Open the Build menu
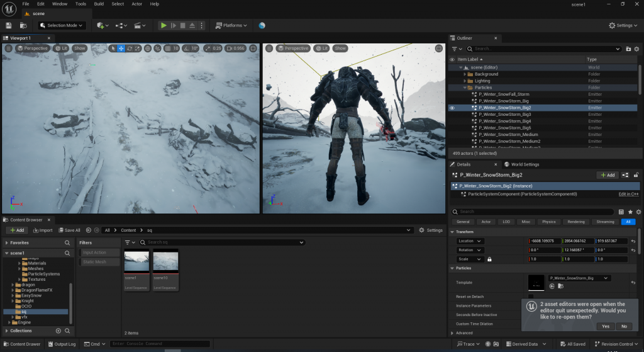The height and width of the screenshot is (352, 644). click(99, 4)
